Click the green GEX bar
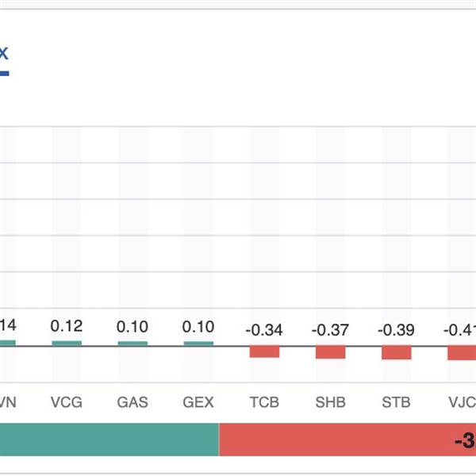The image size is (476, 476). click(198, 343)
